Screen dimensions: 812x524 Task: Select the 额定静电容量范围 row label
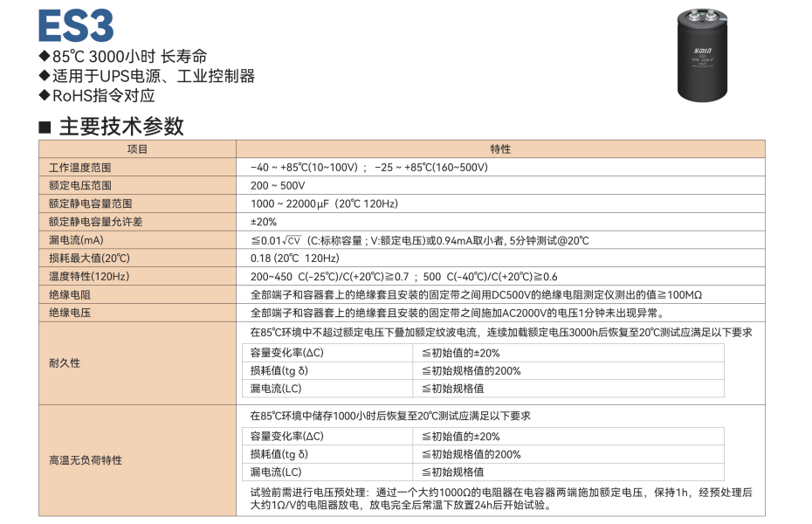(x=91, y=203)
